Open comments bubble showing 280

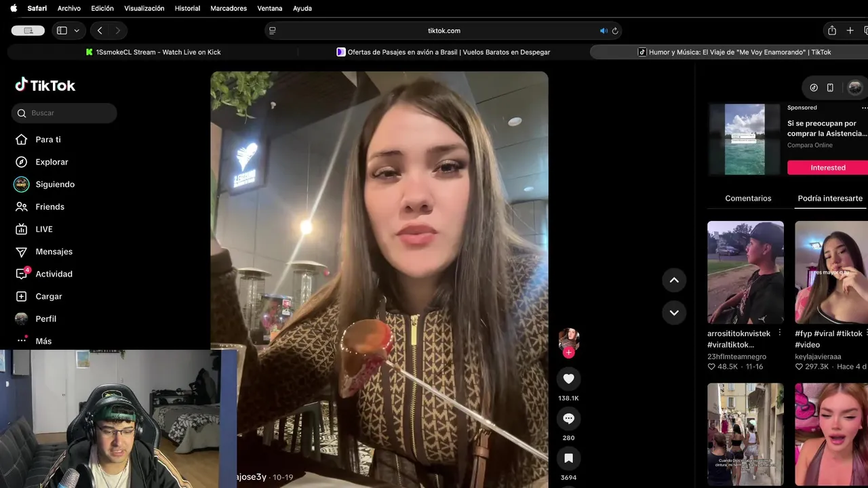click(x=568, y=419)
